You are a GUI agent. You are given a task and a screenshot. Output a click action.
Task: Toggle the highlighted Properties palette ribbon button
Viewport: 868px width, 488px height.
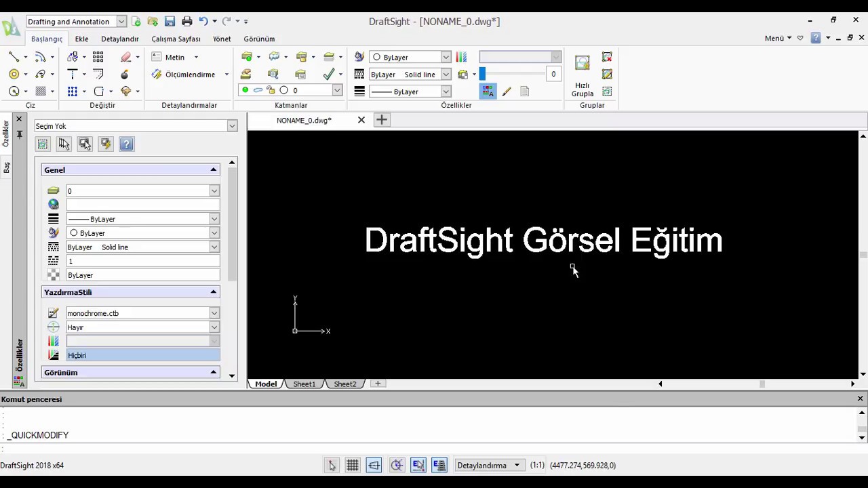coord(488,91)
